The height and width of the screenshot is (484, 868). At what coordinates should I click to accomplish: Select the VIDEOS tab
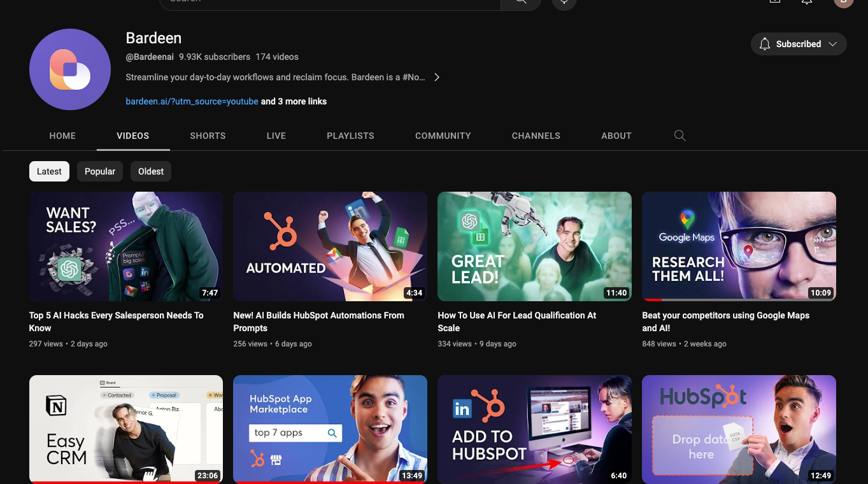[x=133, y=136]
